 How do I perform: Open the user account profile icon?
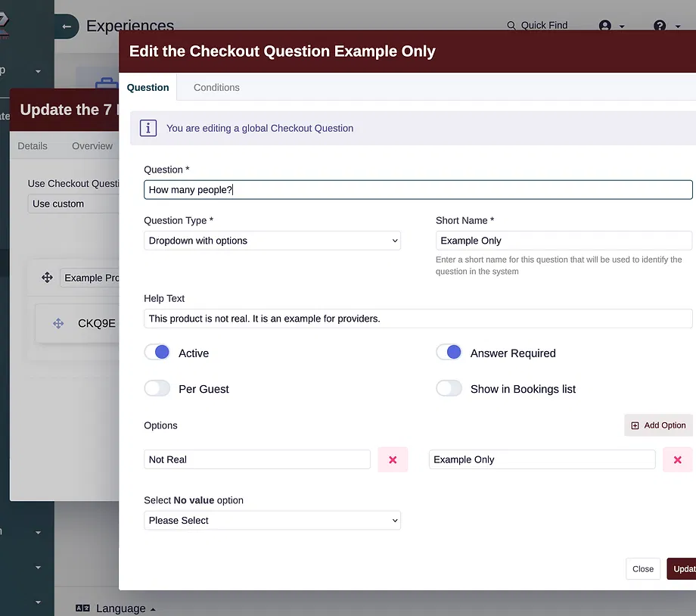click(x=605, y=26)
